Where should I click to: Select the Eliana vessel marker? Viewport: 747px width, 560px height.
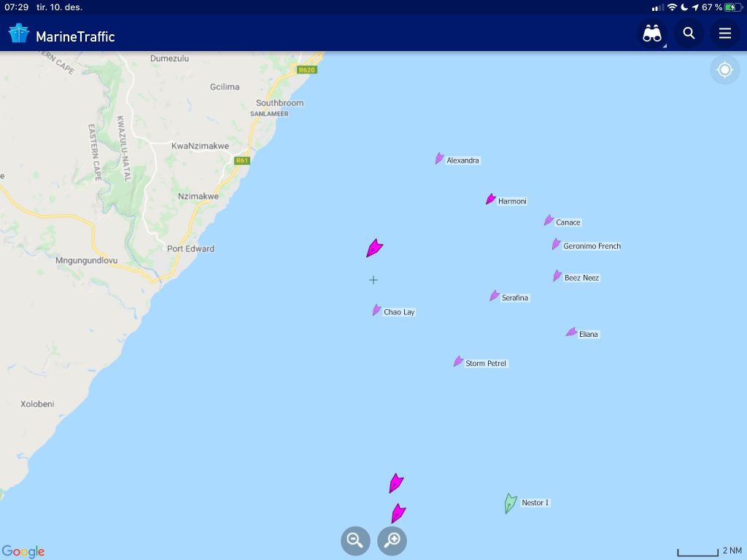pos(572,332)
